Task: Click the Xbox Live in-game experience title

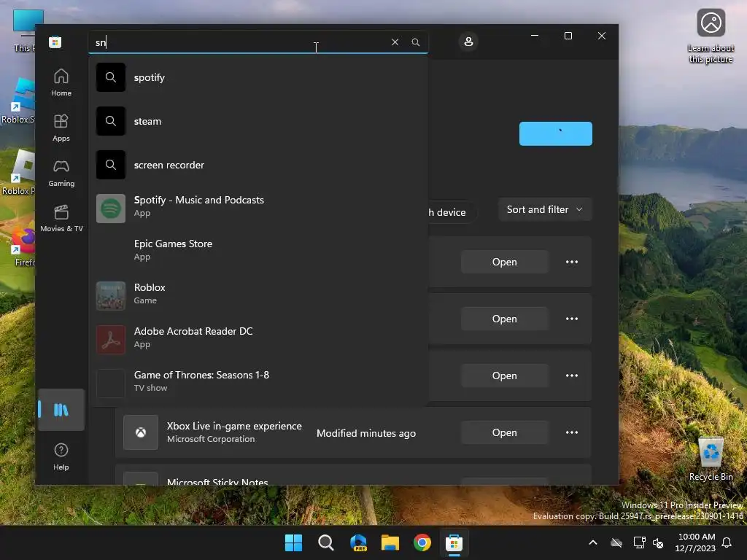Action: 234,426
